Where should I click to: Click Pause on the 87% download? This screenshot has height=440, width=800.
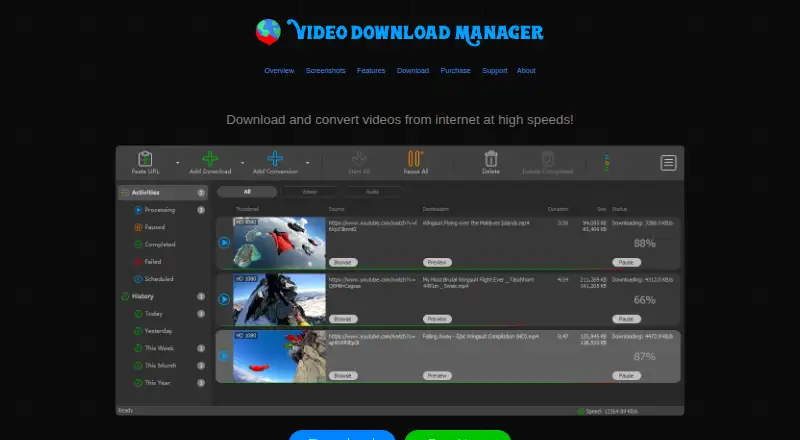tap(626, 376)
